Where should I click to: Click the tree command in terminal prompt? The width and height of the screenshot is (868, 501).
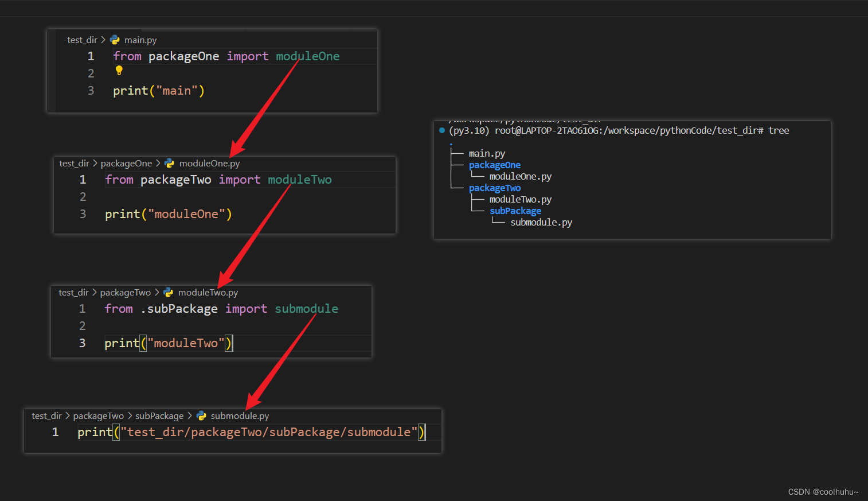point(779,130)
